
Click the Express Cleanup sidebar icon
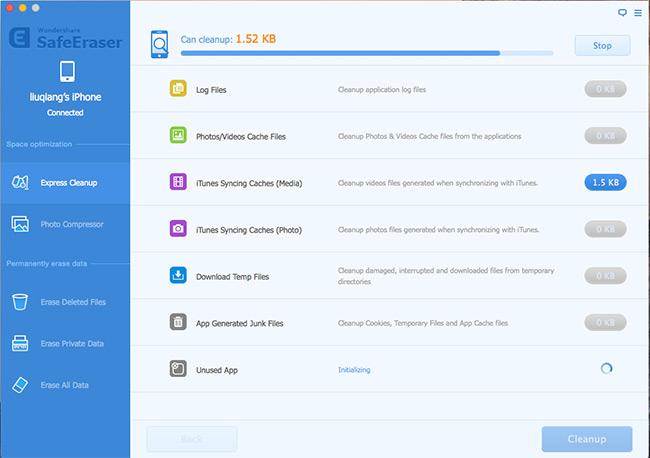(20, 182)
